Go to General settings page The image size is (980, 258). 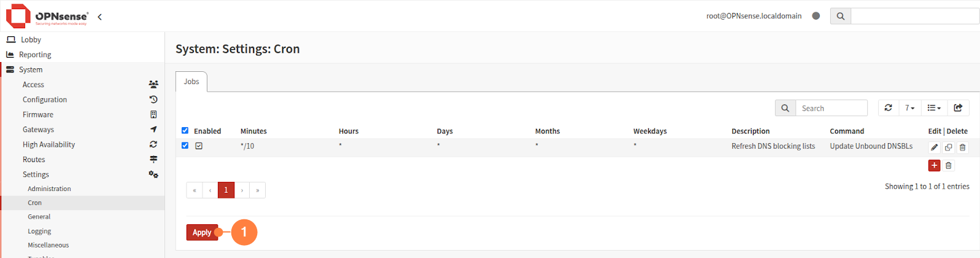(x=39, y=217)
